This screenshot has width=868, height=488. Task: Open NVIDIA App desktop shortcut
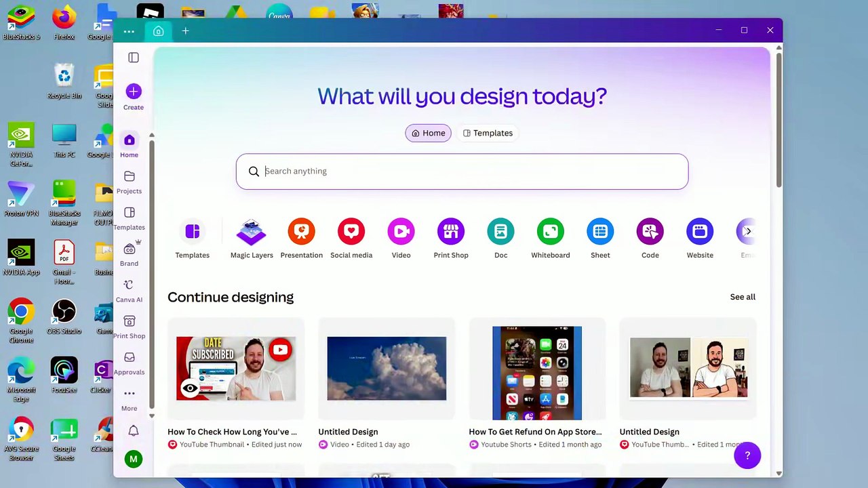click(21, 258)
